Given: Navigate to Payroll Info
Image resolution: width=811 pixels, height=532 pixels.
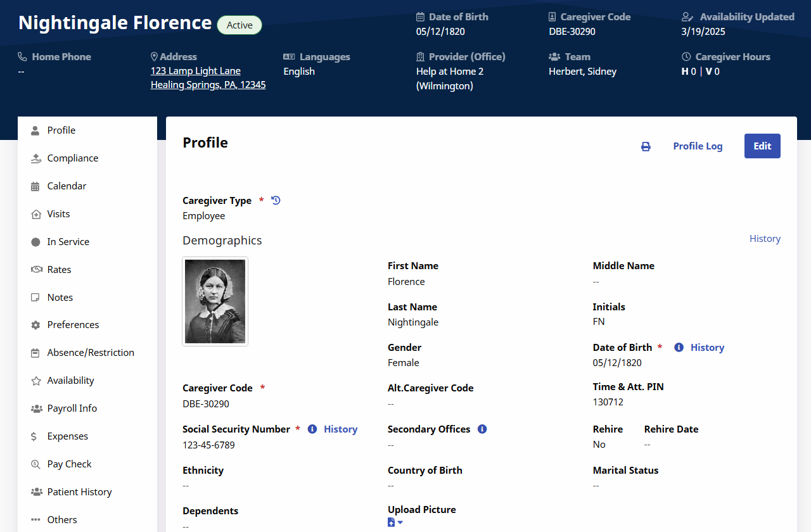Looking at the screenshot, I should [72, 408].
